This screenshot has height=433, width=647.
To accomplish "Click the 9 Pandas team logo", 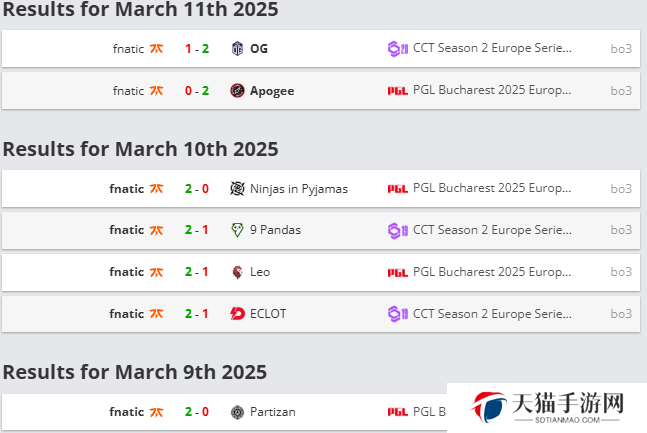I will (x=237, y=230).
